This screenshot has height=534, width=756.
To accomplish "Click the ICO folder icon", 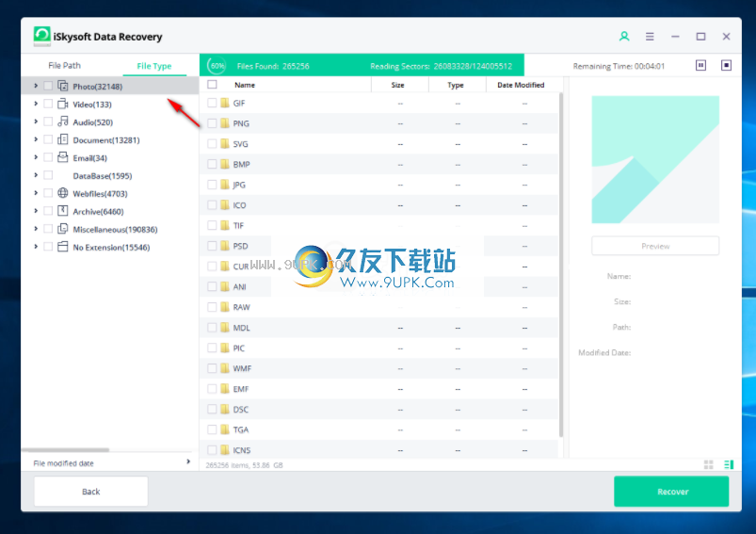I will pyautogui.click(x=225, y=205).
